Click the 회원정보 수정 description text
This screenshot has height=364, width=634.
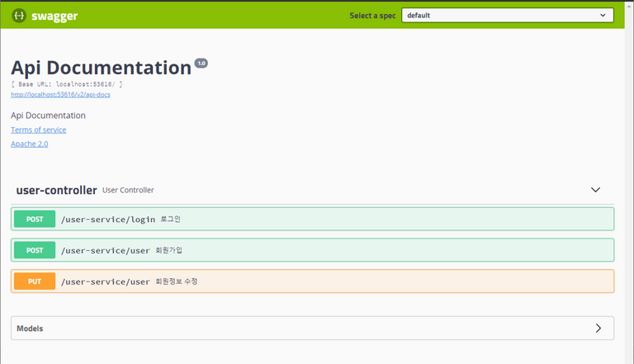pos(177,281)
